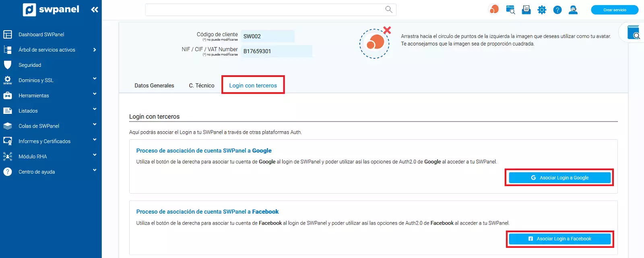The height and width of the screenshot is (258, 644).
Task: Click the user profile icon in header
Action: [573, 10]
